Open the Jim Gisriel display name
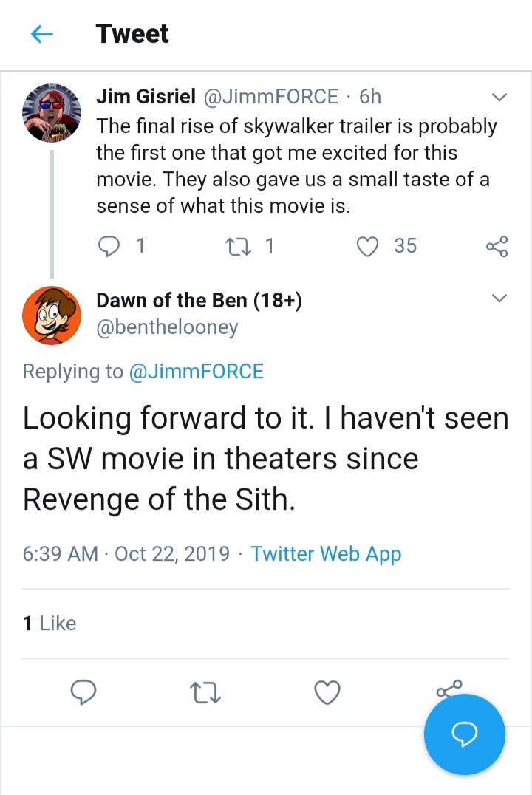 pyautogui.click(x=146, y=96)
